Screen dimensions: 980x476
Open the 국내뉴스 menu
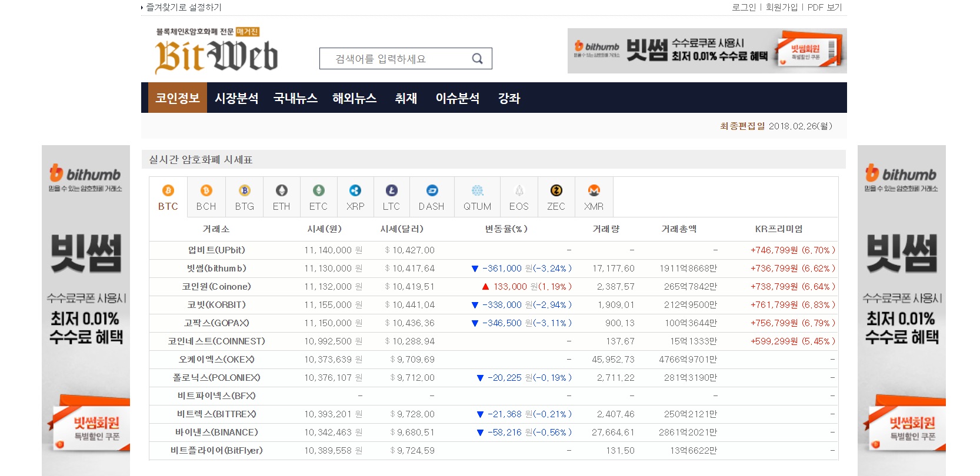295,98
